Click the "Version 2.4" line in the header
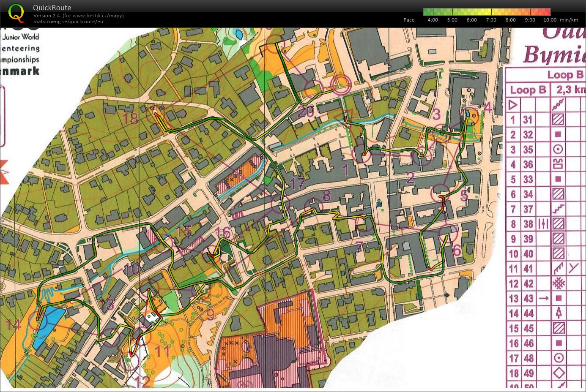This screenshot has width=586, height=392. coord(79,16)
